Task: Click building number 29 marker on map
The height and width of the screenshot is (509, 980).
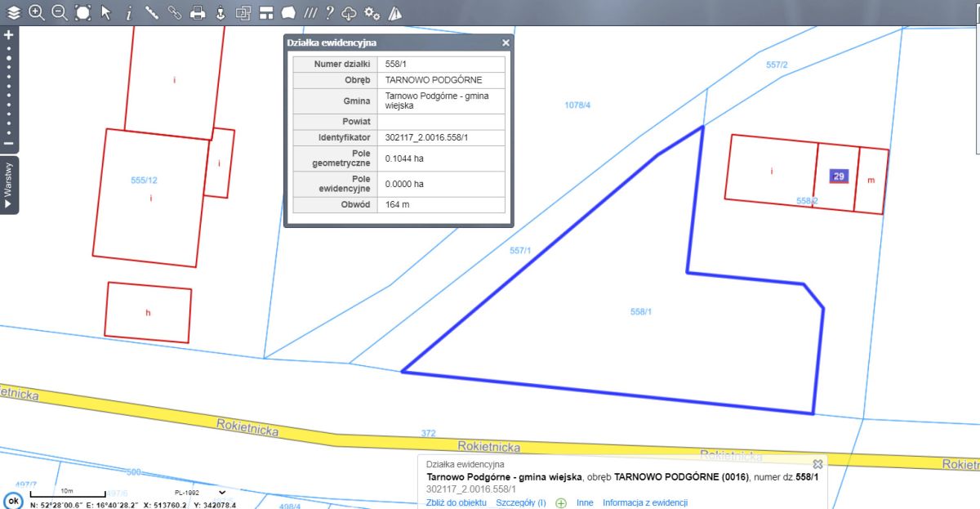Action: (x=840, y=176)
